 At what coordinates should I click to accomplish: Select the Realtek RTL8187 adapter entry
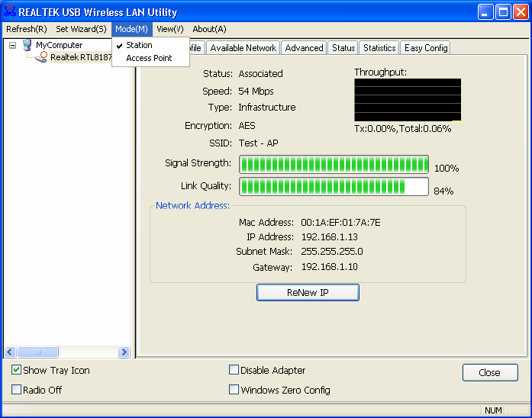(x=81, y=57)
